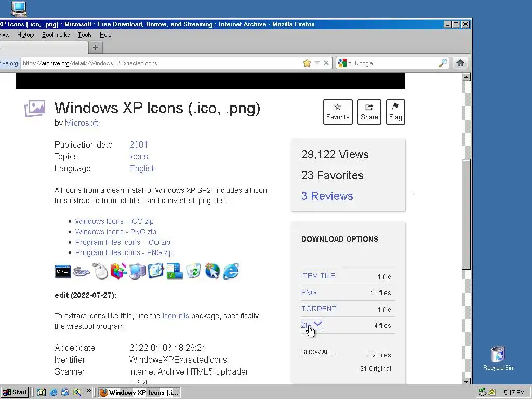Screen dimensions: 532x399
Task: Click the first quick launch notepad icon
Action: click(x=42, y=393)
